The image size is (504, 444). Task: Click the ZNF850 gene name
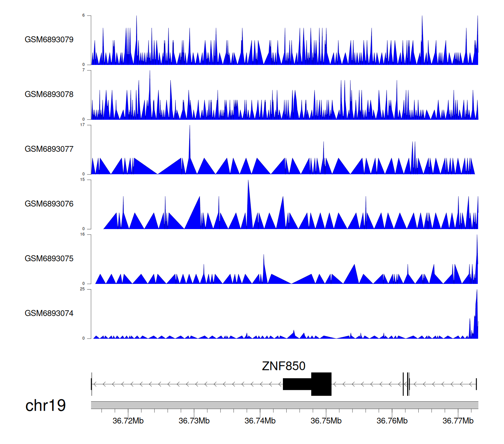(284, 366)
